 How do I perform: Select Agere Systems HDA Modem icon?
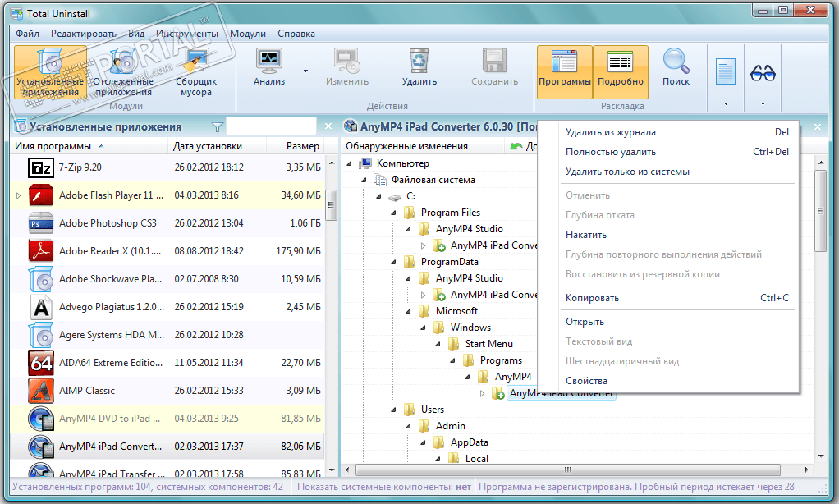[41, 335]
